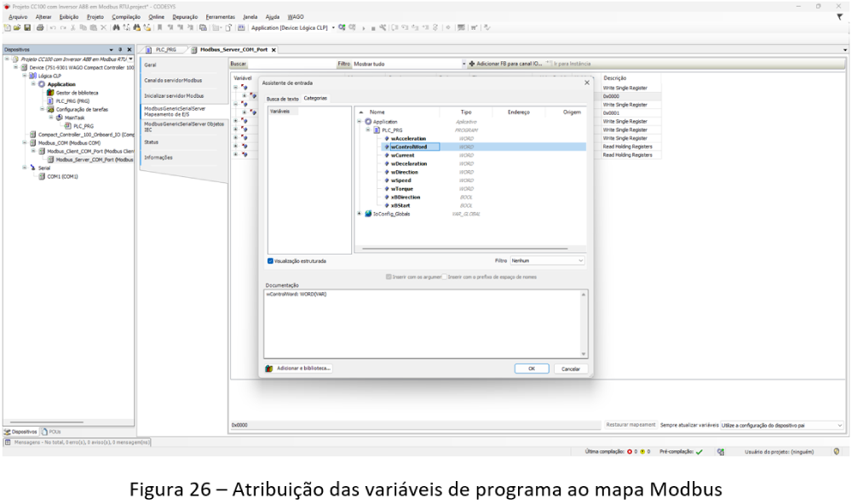The image size is (852, 504).
Task: Expand the IoConfig_Globals tree node
Action: [x=359, y=214]
